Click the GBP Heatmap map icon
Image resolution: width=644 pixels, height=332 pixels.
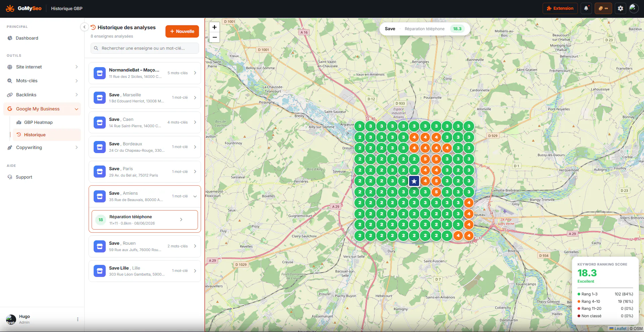(x=19, y=123)
